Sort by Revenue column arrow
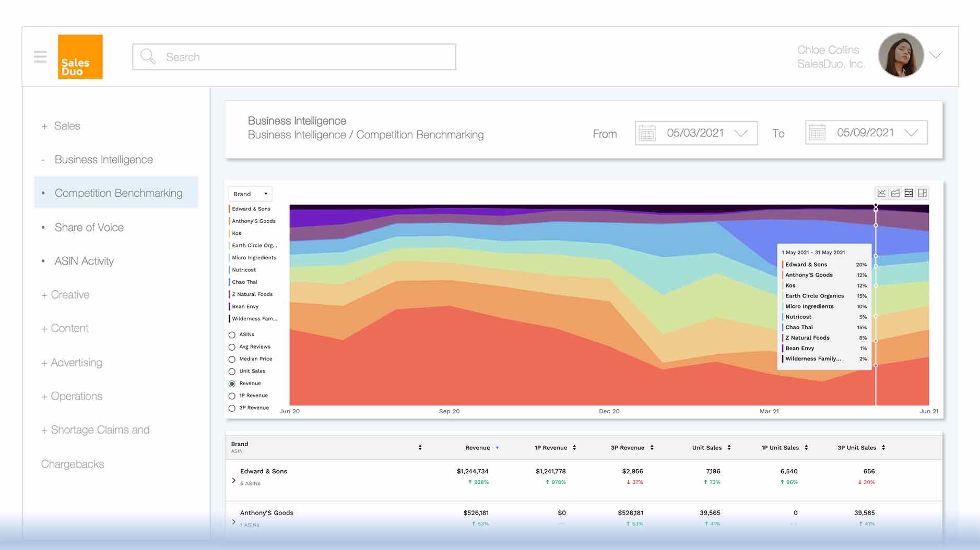Image resolution: width=980 pixels, height=550 pixels. (x=497, y=448)
